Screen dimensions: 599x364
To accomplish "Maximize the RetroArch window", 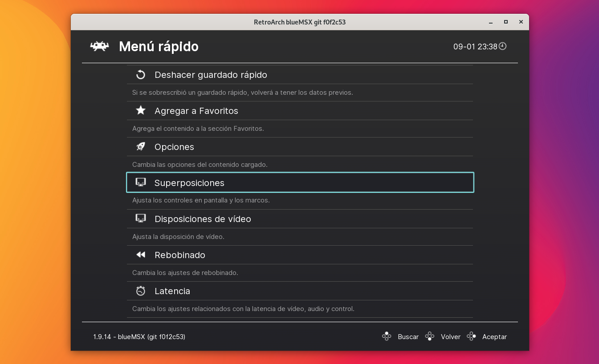I will (506, 22).
